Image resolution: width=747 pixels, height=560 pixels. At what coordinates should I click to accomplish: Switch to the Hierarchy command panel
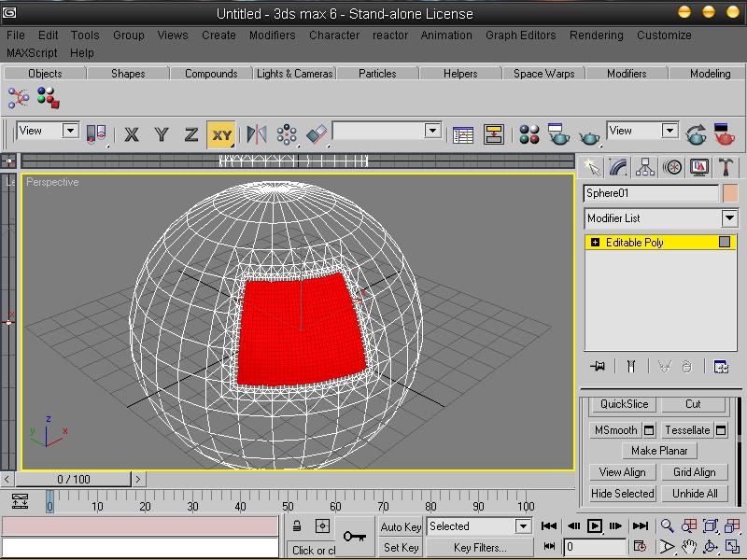(x=645, y=167)
